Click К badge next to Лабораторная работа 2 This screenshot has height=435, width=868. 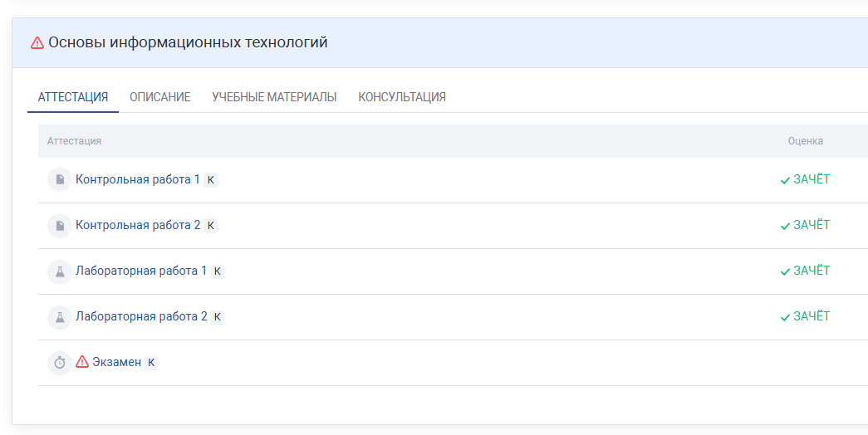point(217,317)
